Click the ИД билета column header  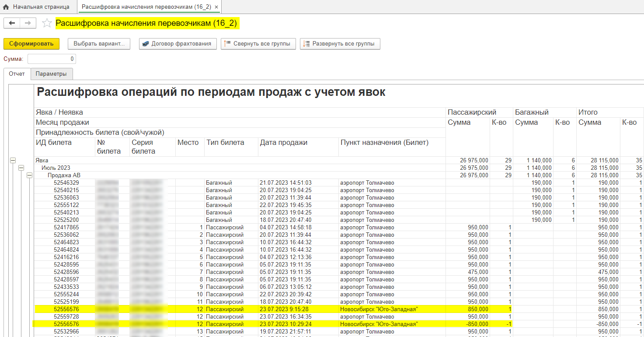coord(54,143)
